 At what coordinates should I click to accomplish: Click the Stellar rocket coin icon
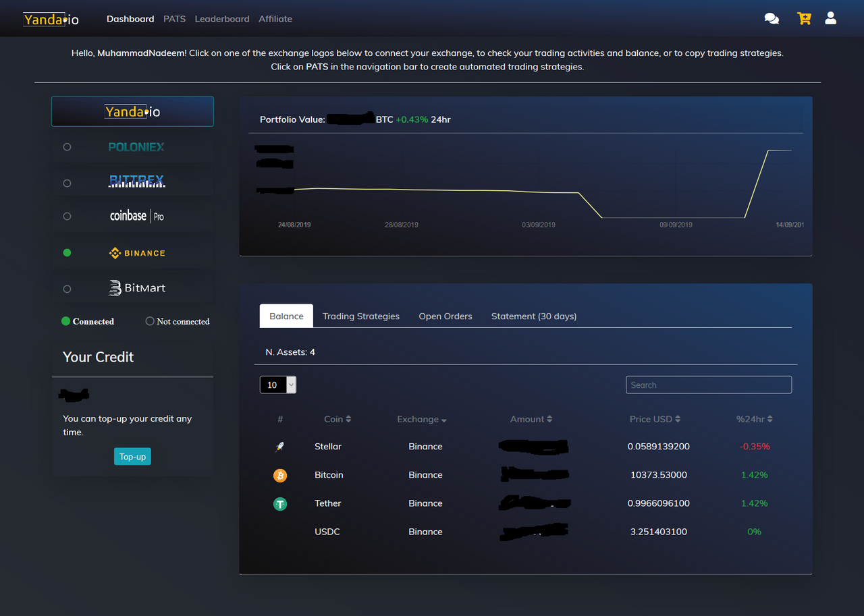pos(280,447)
